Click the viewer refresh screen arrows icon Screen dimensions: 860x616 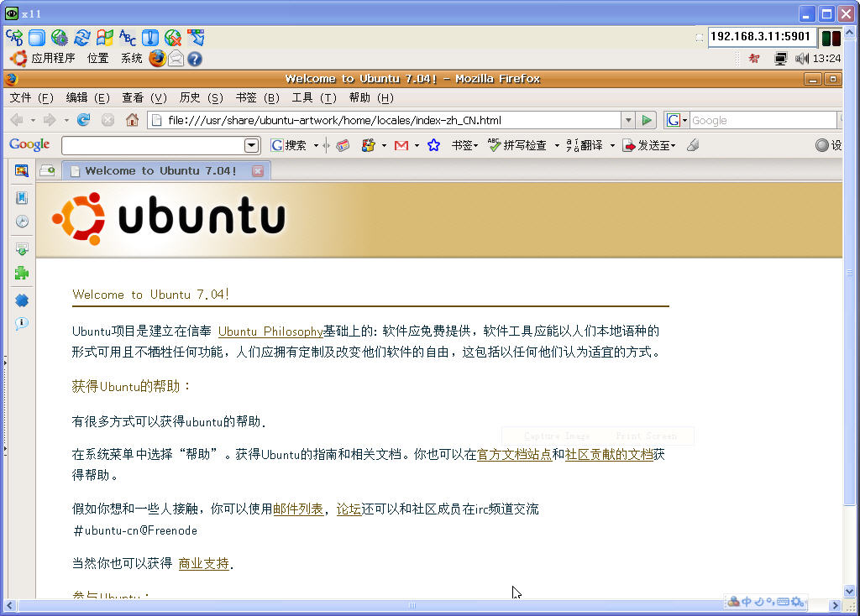(81, 37)
